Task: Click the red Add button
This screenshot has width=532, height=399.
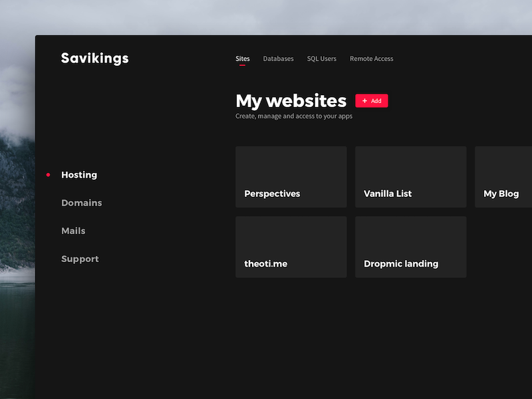Action: click(372, 101)
